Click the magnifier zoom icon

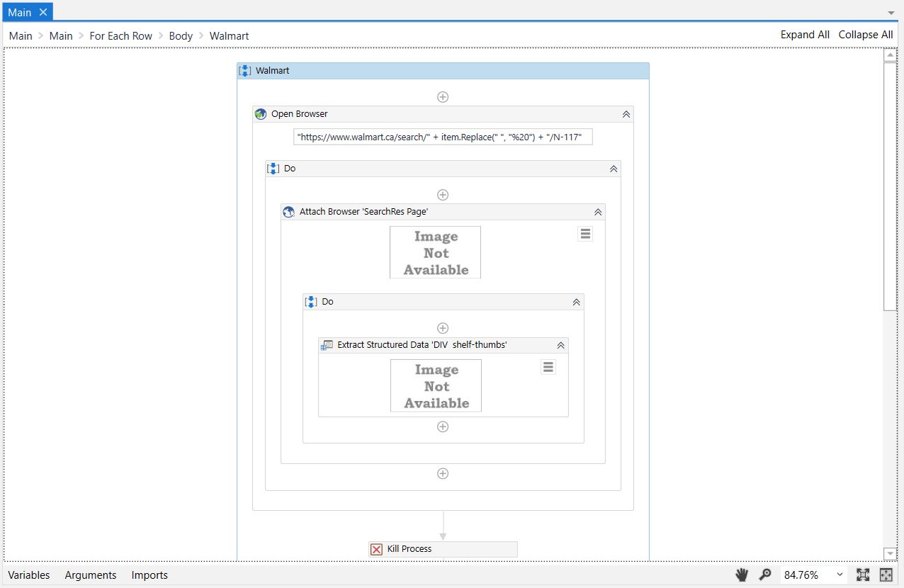765,575
